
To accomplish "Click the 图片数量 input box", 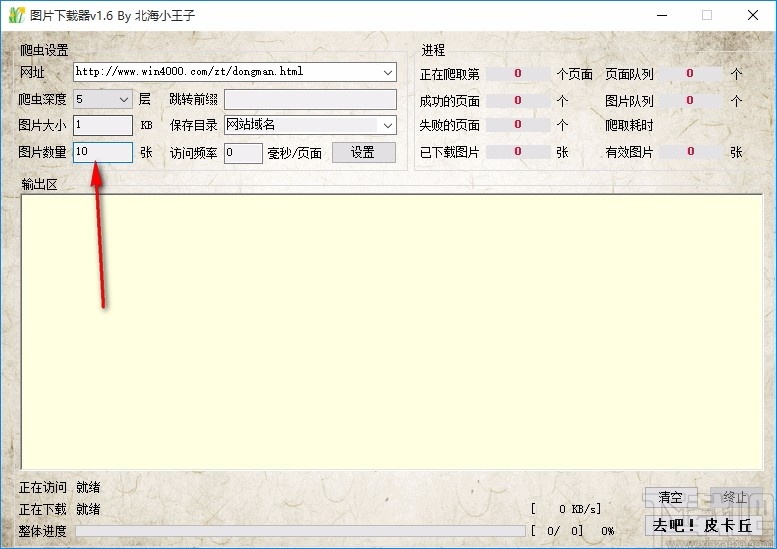I will click(103, 152).
